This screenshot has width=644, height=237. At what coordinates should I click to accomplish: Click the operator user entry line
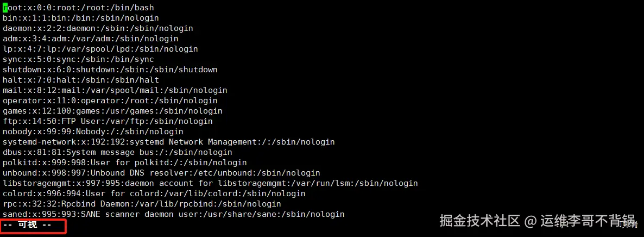point(110,101)
